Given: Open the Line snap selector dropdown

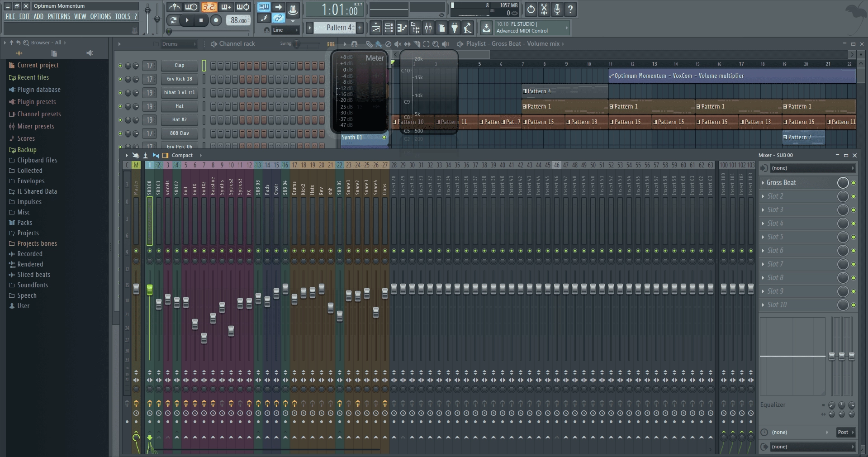Looking at the screenshot, I should click(x=285, y=30).
